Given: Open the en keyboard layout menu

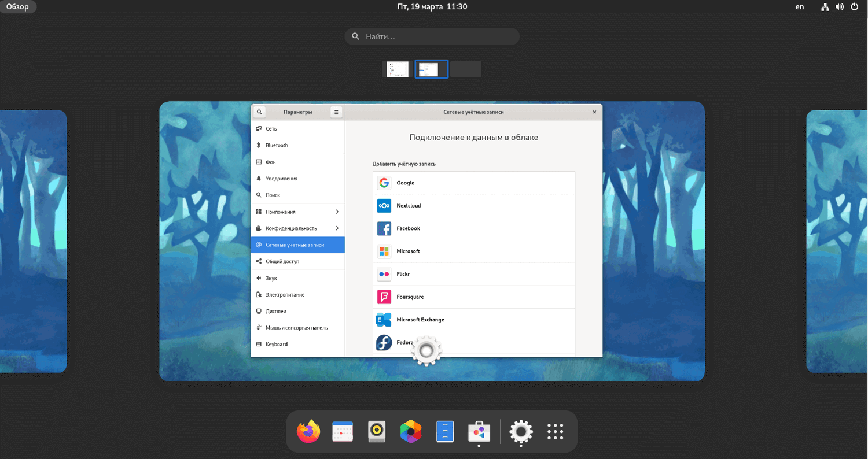Looking at the screenshot, I should 800,7.
